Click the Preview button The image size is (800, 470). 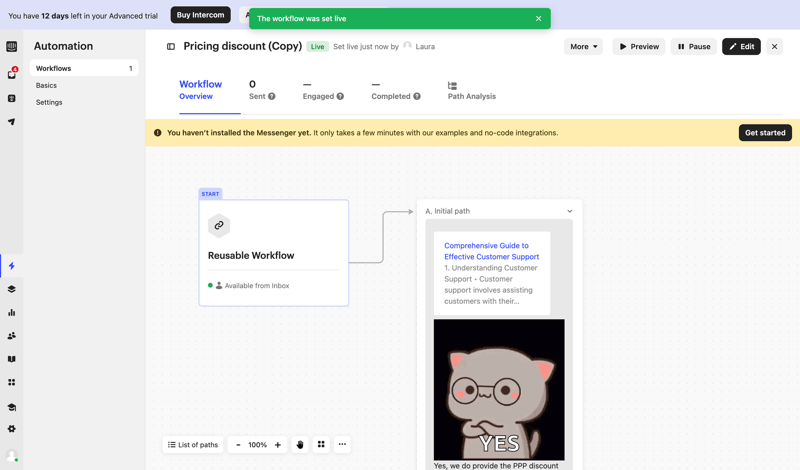point(639,46)
